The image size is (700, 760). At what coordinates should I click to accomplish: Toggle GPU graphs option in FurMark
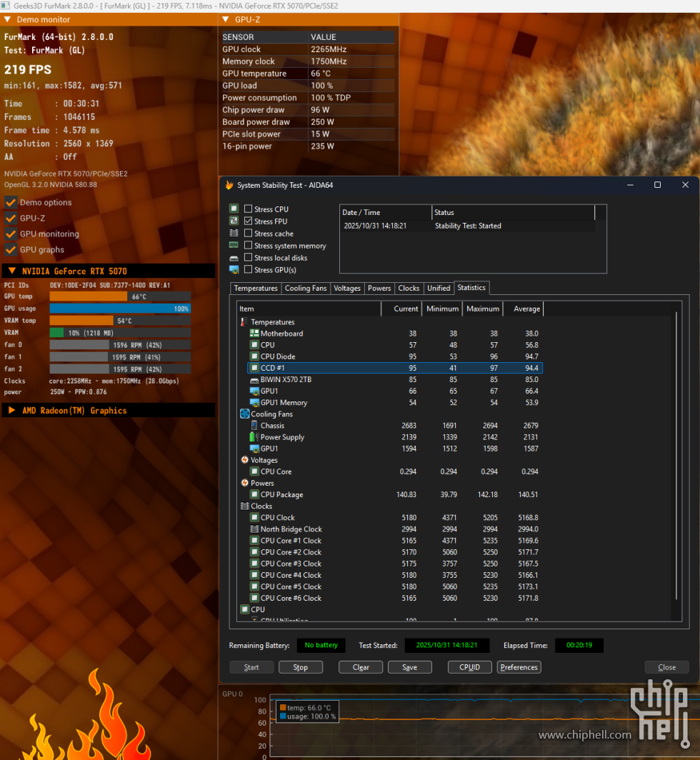(x=10, y=249)
